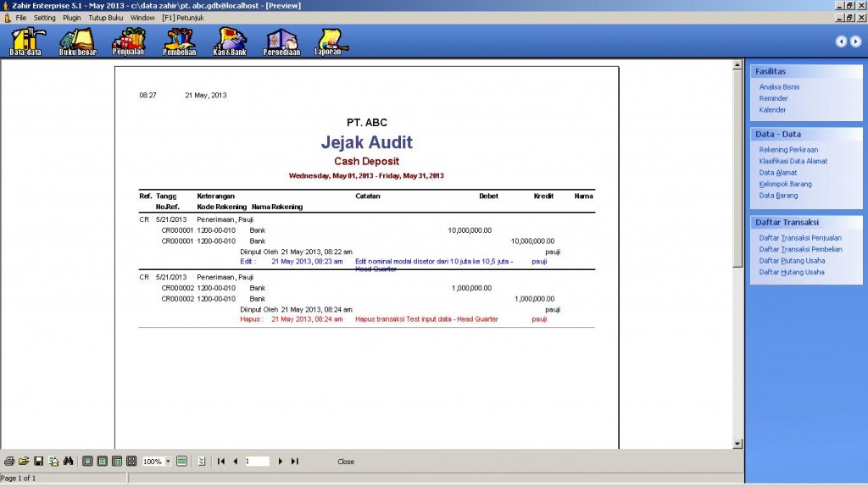Click the scroll down arrow of the preview scrollbar
868x487 pixels.
click(x=737, y=443)
